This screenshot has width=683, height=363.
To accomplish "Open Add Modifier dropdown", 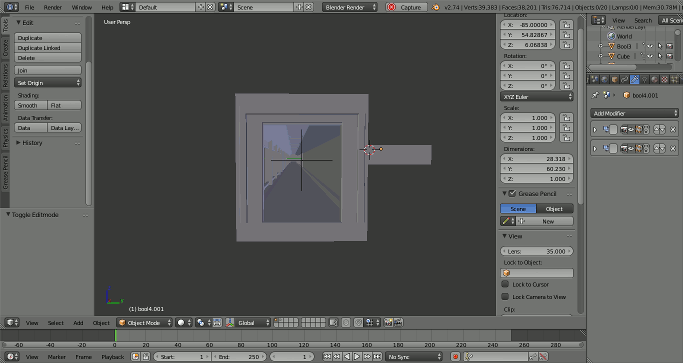I will tap(634, 113).
